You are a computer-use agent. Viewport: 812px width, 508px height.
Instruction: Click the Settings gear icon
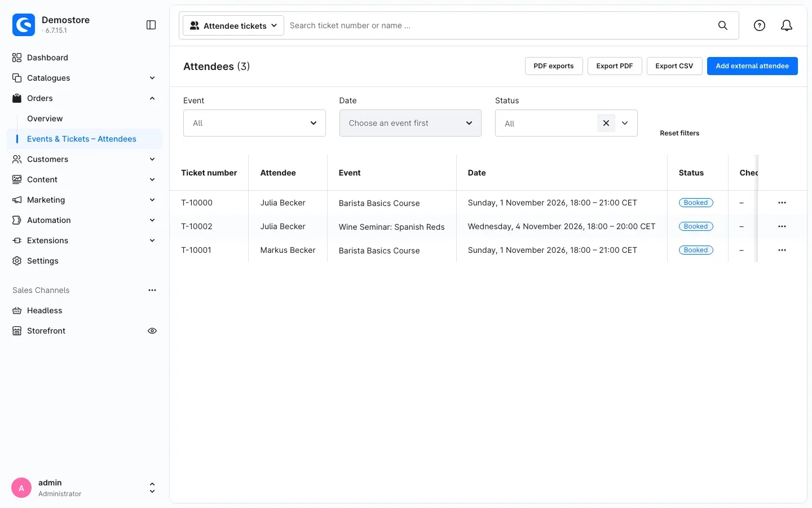pos(17,261)
